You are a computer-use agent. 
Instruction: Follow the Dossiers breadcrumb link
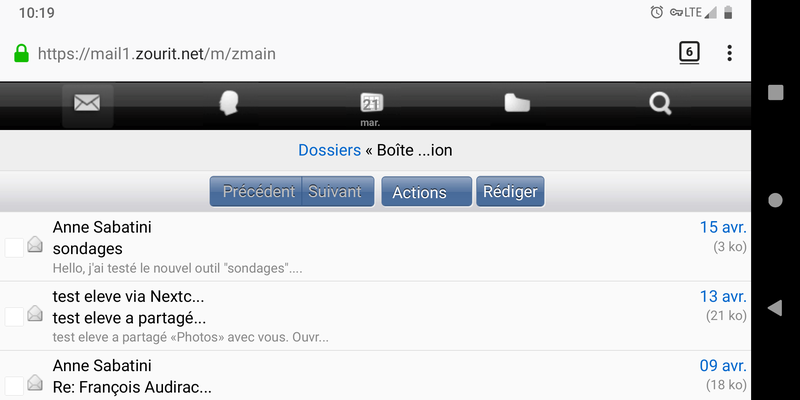(x=329, y=150)
